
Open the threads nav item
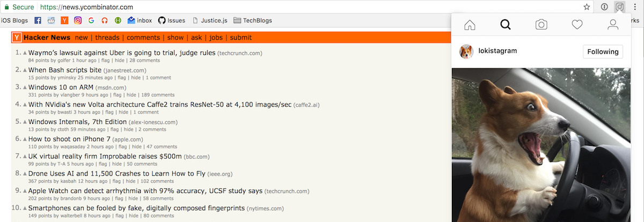tap(107, 38)
